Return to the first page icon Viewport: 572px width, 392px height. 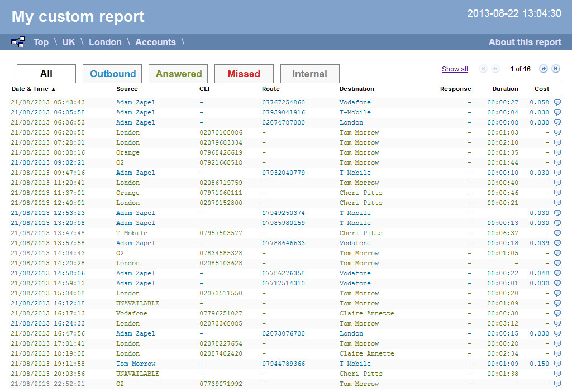tap(483, 69)
